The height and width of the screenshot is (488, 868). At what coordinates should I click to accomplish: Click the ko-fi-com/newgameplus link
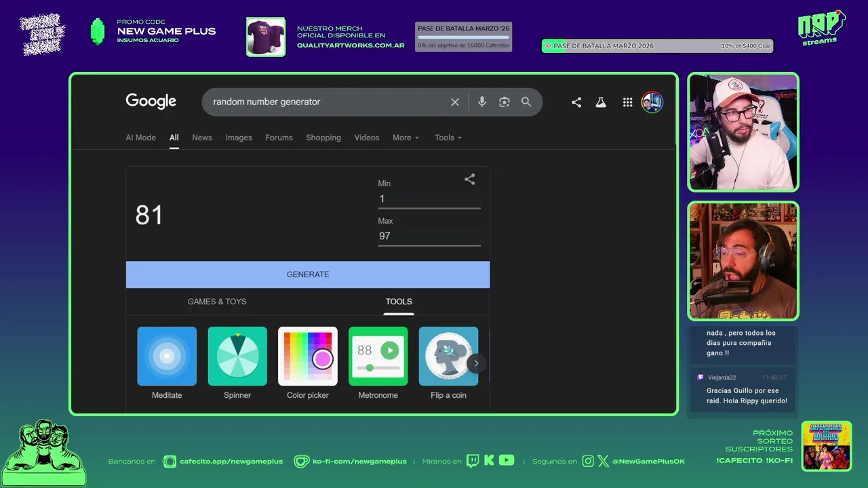359,461
